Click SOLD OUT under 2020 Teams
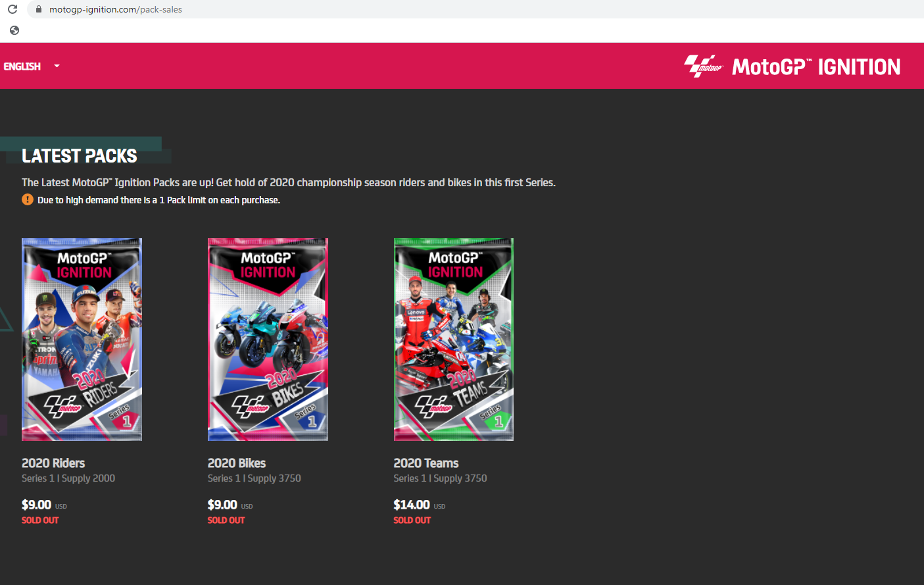Screen dimensions: 924x585 tap(412, 520)
